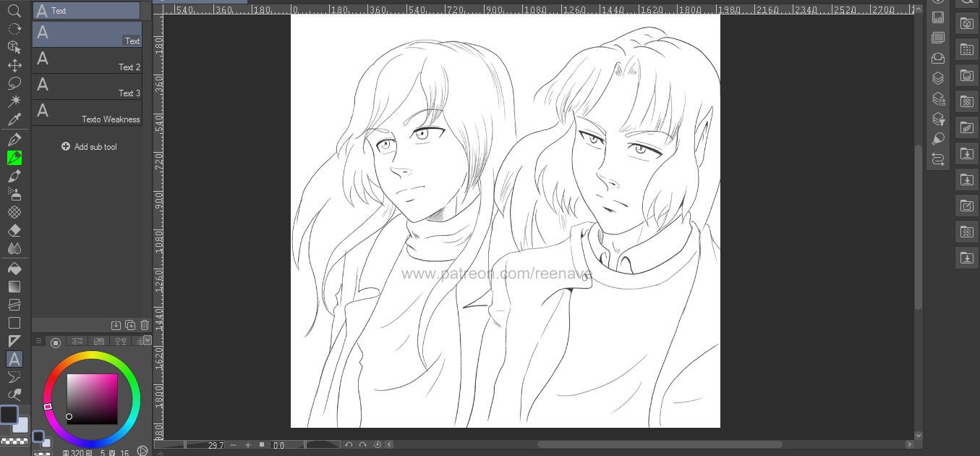
Task: Select the Airbrush tool
Action: pyautogui.click(x=14, y=194)
